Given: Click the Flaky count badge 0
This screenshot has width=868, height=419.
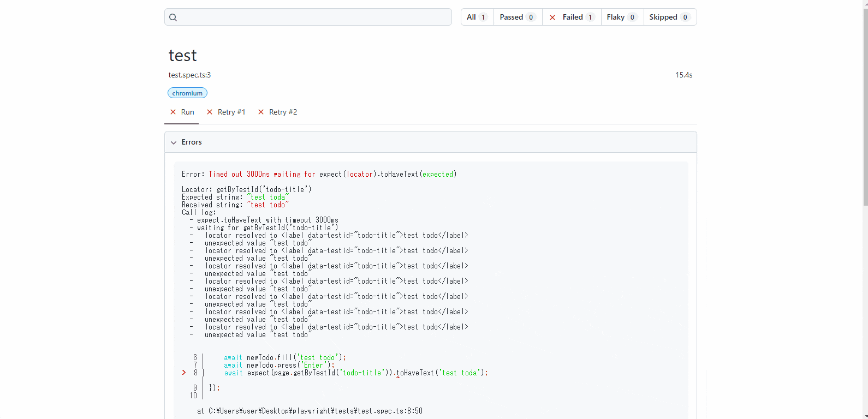Looking at the screenshot, I should (x=632, y=17).
